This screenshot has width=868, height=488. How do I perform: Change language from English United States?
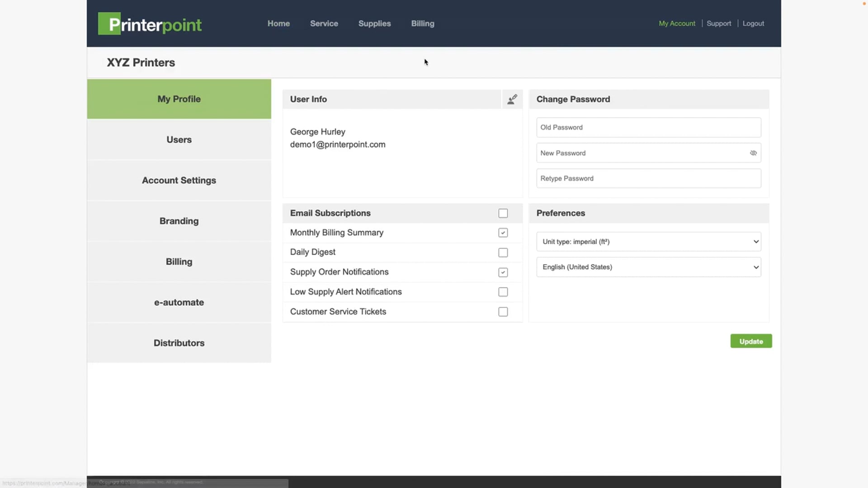[x=649, y=267]
